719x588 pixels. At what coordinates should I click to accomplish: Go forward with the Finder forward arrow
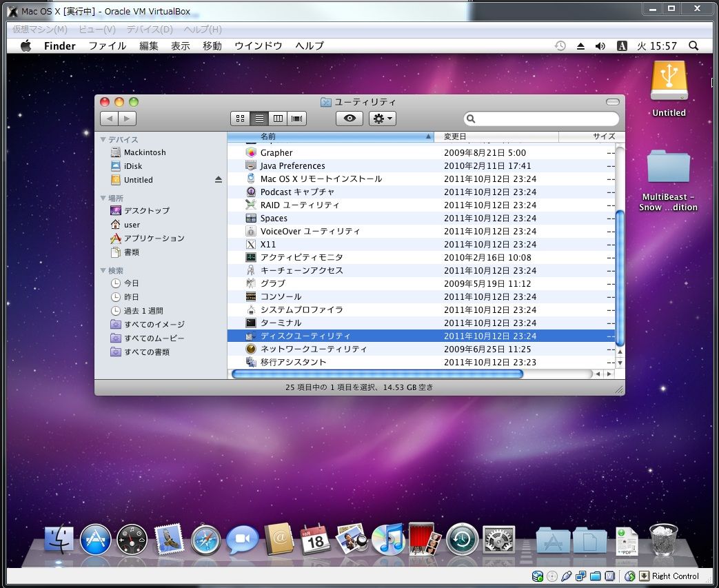[x=127, y=119]
